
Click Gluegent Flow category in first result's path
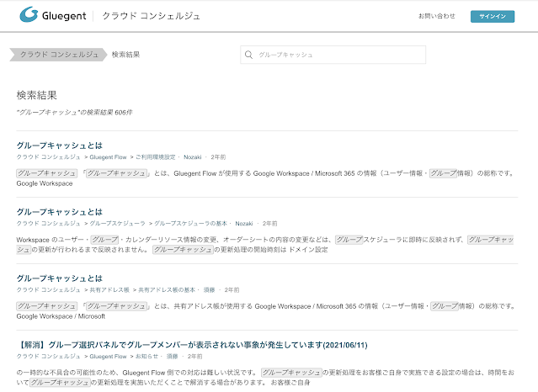pyautogui.click(x=108, y=157)
